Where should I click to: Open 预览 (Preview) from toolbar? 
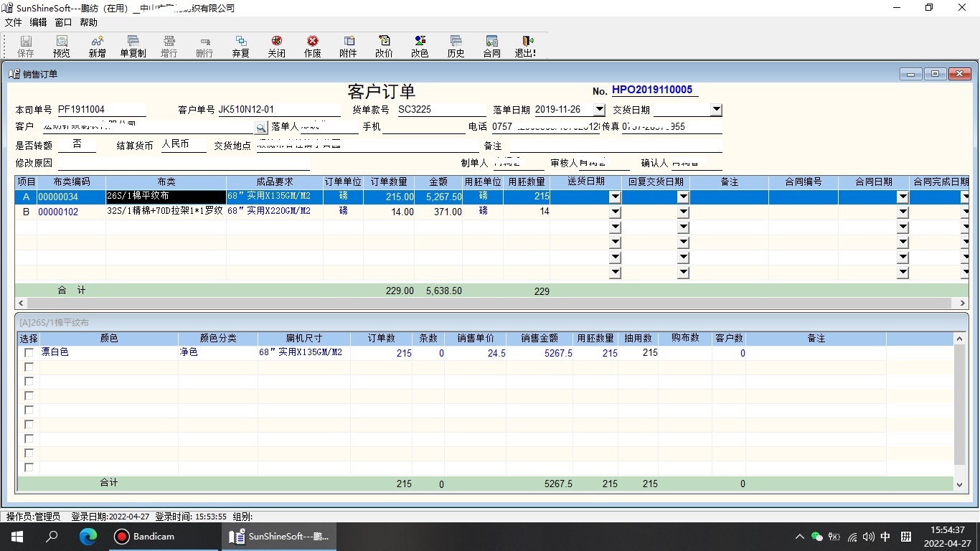click(x=62, y=47)
